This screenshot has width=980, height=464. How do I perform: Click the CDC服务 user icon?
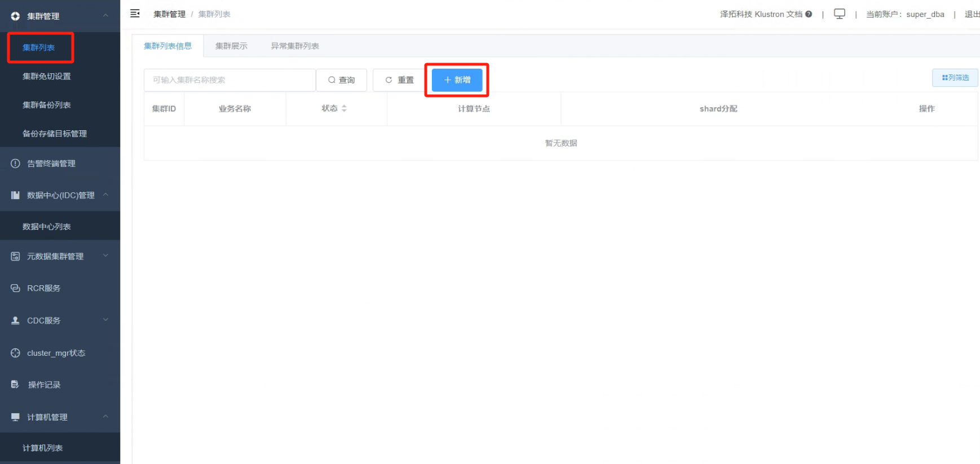[15, 320]
